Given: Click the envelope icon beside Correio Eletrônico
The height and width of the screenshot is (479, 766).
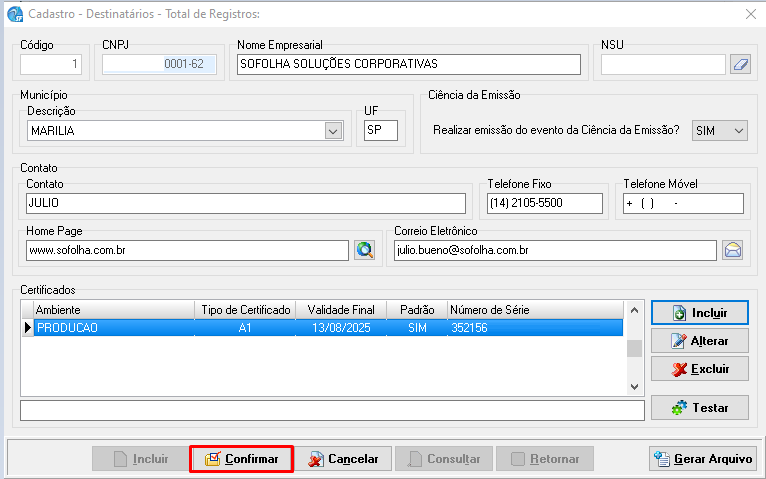Looking at the screenshot, I should pyautogui.click(x=733, y=250).
